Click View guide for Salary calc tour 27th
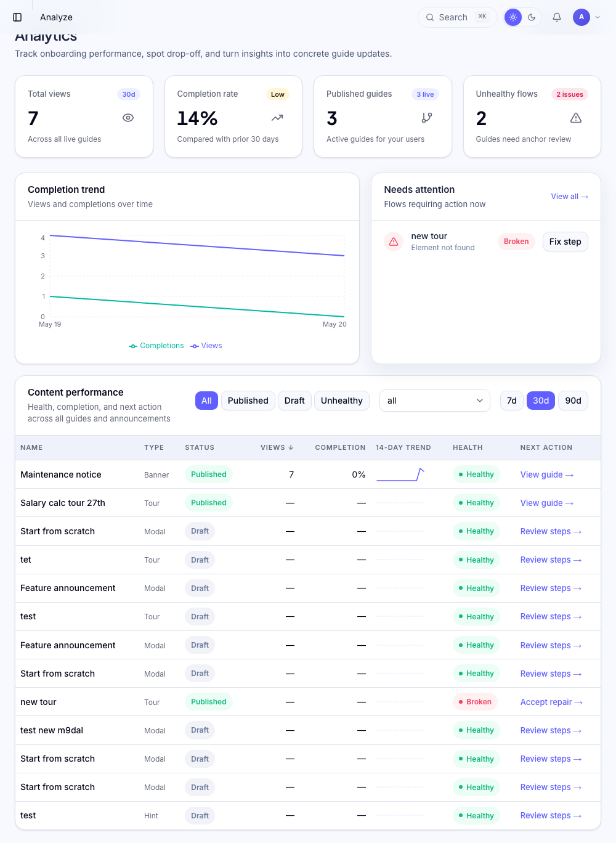 pyautogui.click(x=547, y=503)
